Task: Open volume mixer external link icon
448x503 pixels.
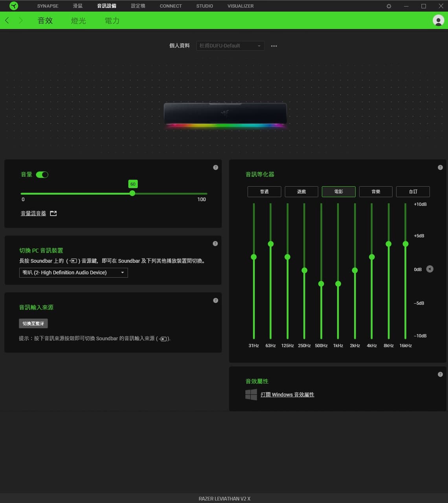Action: tap(53, 213)
